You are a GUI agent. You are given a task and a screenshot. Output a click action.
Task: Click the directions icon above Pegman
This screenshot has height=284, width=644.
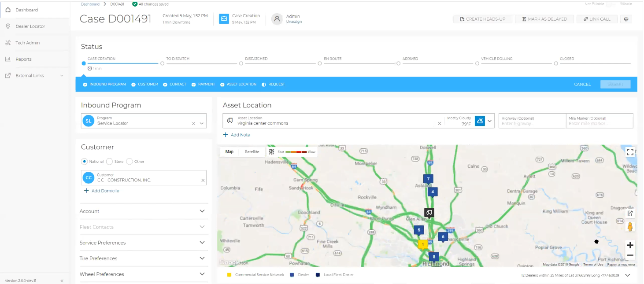point(630,214)
